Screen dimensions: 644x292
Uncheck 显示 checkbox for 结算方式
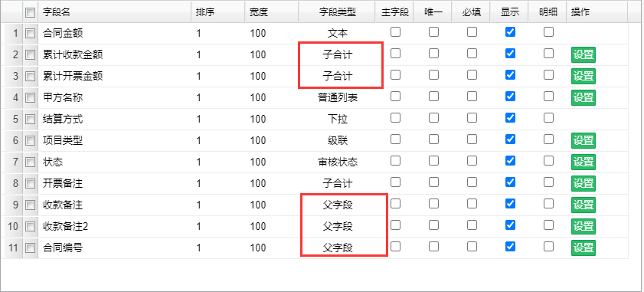510,117
